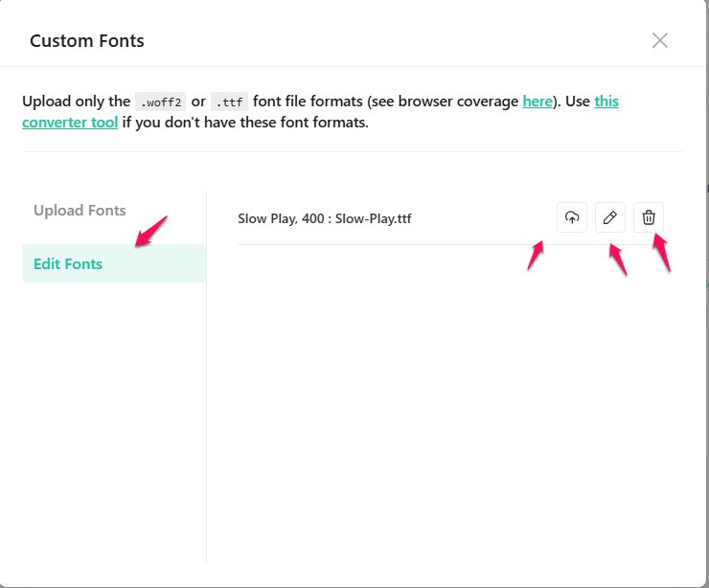
Task: Click the red arrow below the trash icon
Action: [661, 252]
